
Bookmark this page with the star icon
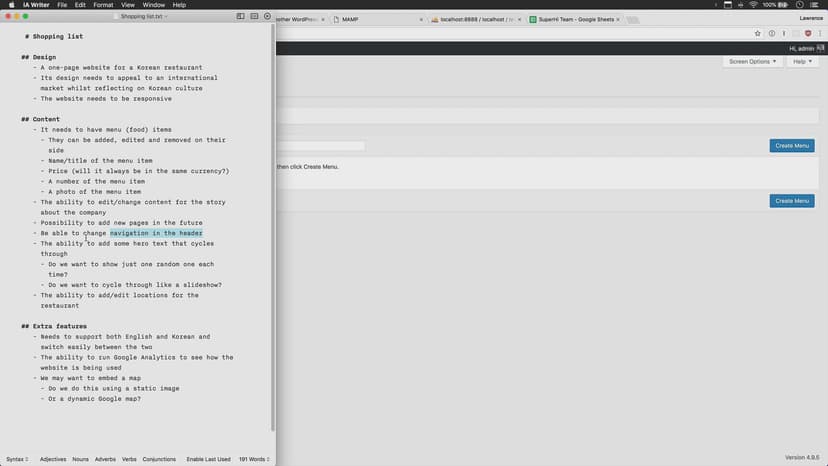pos(758,33)
